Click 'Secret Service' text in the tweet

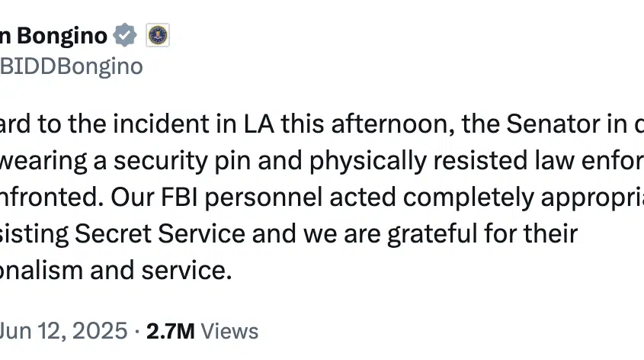[160, 234]
